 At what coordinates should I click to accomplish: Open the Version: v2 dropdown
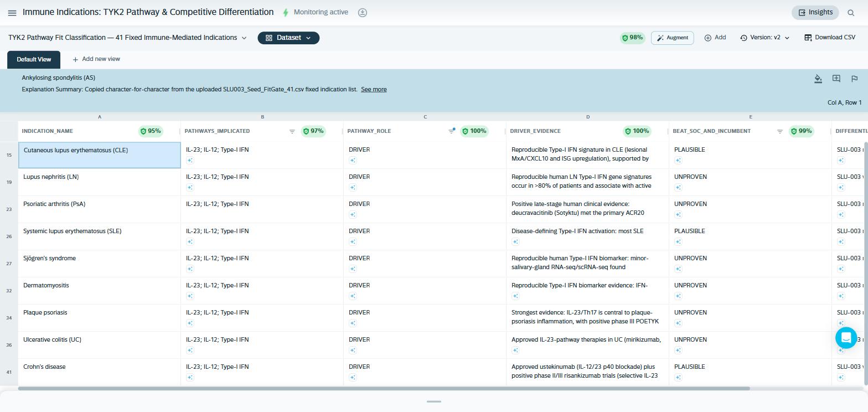pyautogui.click(x=765, y=38)
